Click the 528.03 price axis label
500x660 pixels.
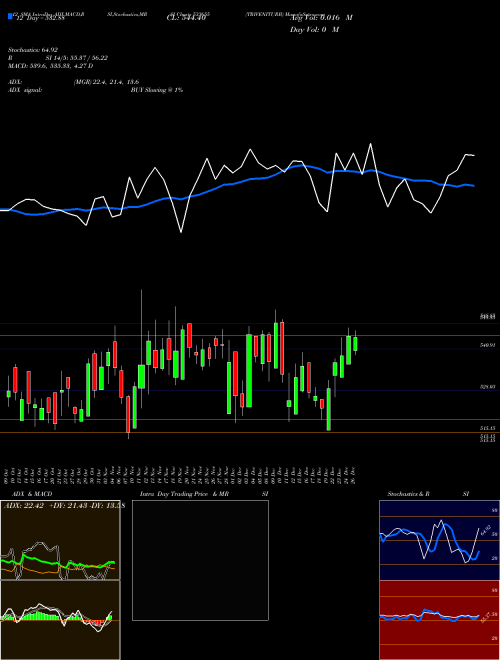coord(488,386)
